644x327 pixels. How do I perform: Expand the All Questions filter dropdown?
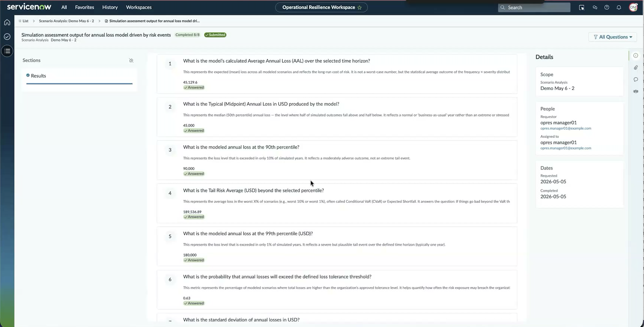coord(613,37)
